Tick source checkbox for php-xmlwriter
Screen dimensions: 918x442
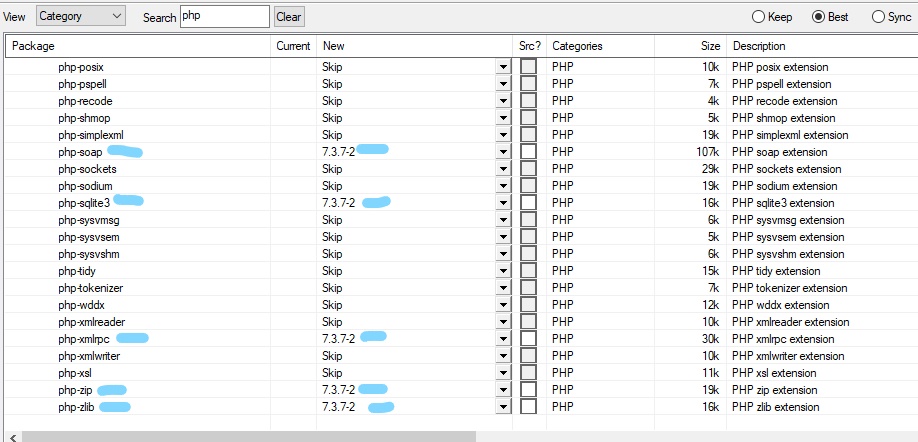[x=528, y=355]
